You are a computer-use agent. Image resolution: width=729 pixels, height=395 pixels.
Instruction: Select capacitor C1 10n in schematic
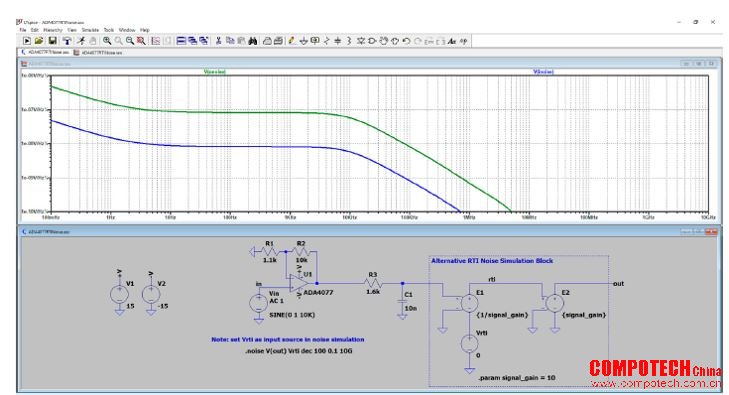tap(403, 302)
